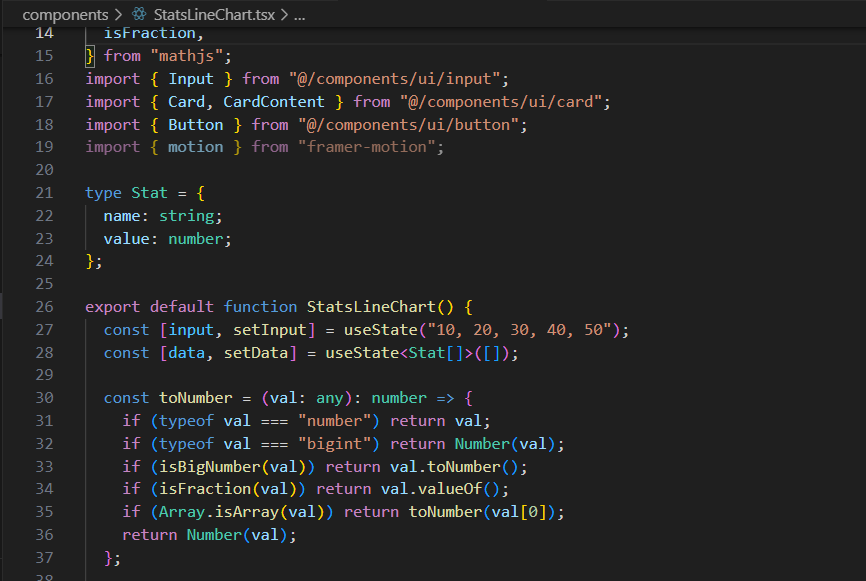This screenshot has width=866, height=581.
Task: Click the CardContent identifier on line 17
Action: (x=273, y=102)
